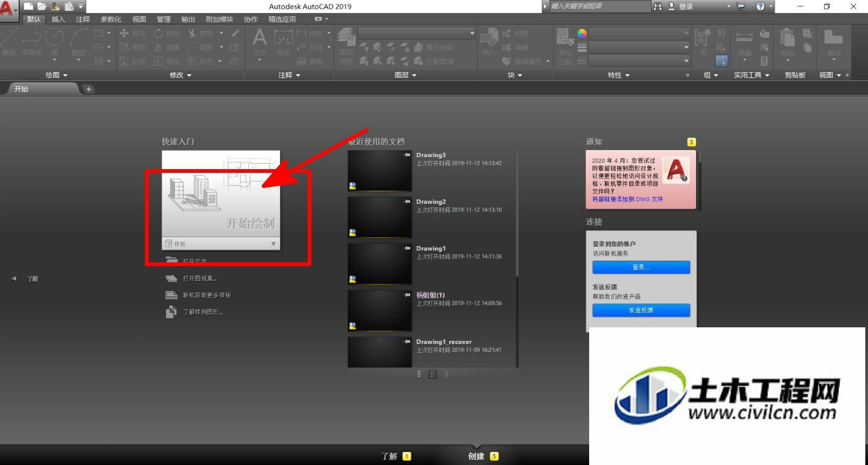
Task: Select the Circle (圆) tool
Action: [54, 42]
